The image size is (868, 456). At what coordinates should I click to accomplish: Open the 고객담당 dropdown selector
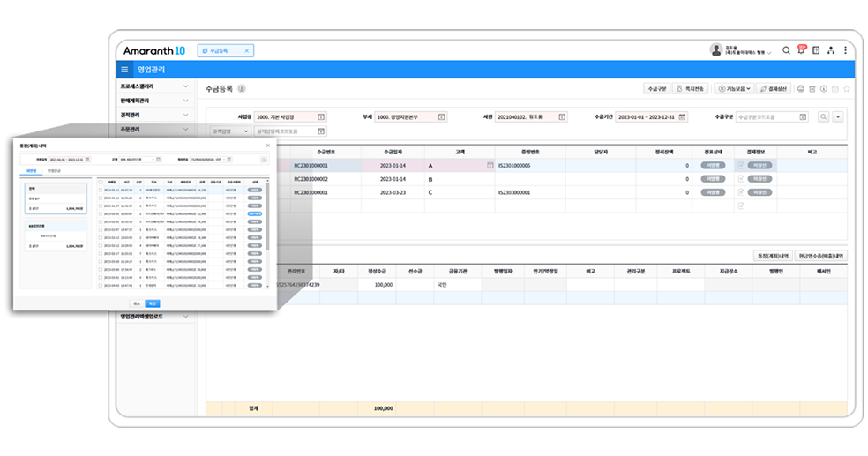[x=230, y=131]
